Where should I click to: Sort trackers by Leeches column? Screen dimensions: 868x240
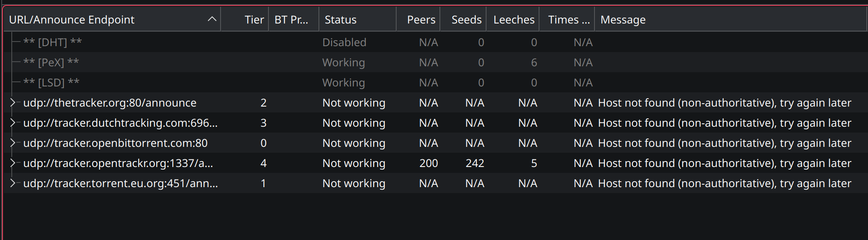[514, 20]
